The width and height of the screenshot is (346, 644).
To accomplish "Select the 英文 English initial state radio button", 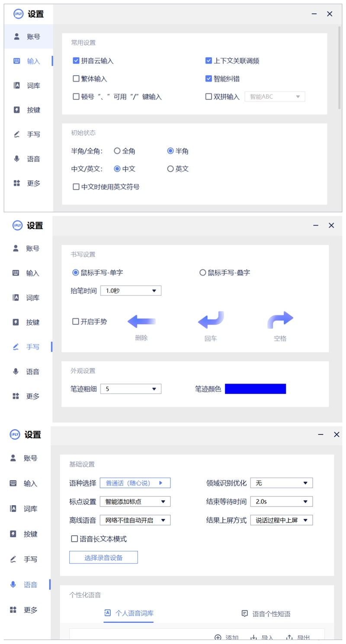I will [x=171, y=169].
